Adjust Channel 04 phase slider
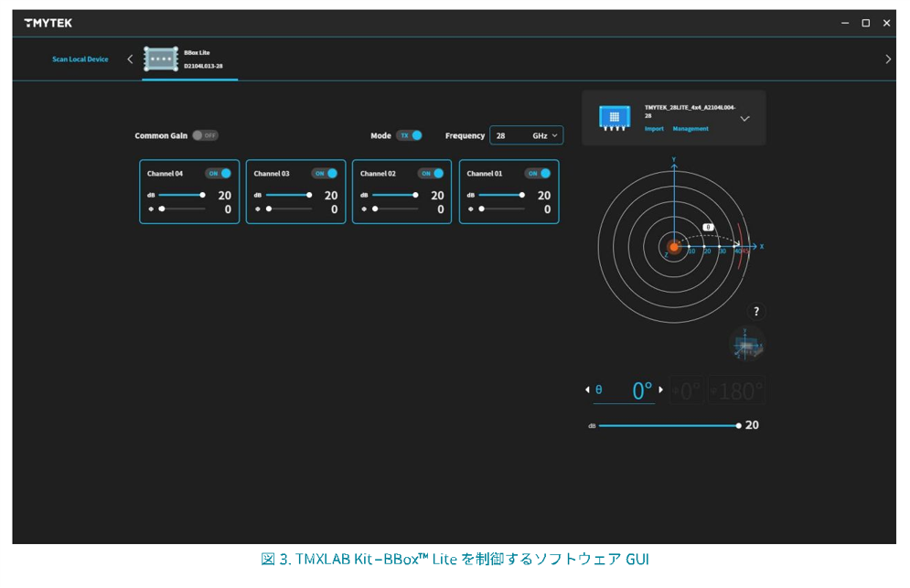Screen dimensions: 910x588 (x=182, y=209)
